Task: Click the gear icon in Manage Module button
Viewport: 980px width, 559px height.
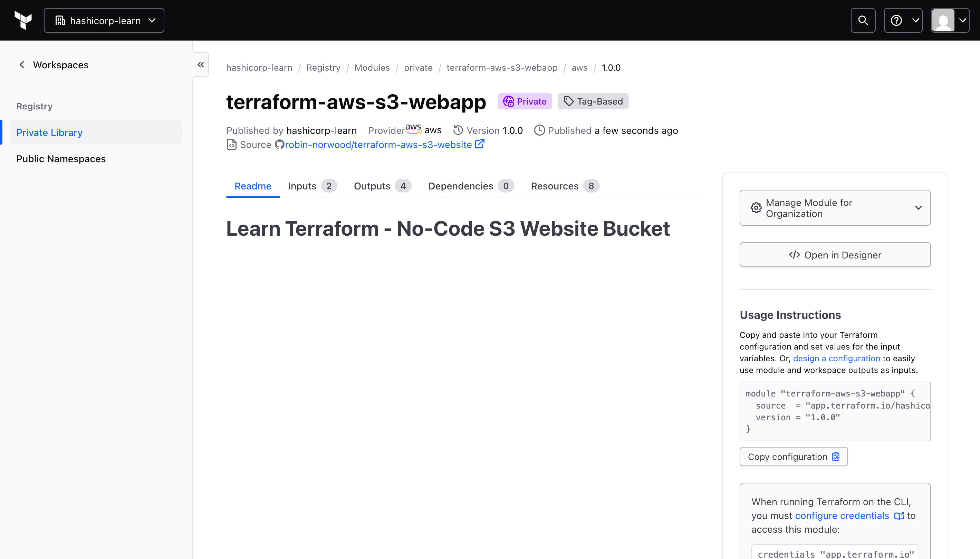Action: pyautogui.click(x=755, y=208)
